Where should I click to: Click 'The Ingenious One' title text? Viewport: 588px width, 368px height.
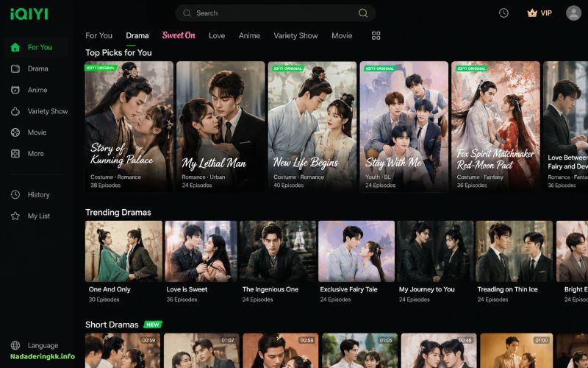270,289
